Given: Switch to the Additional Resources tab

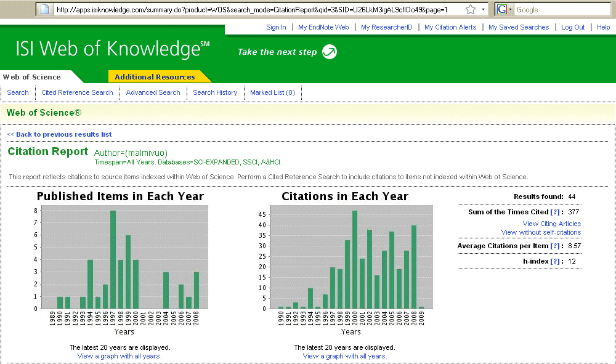Looking at the screenshot, I should (155, 77).
